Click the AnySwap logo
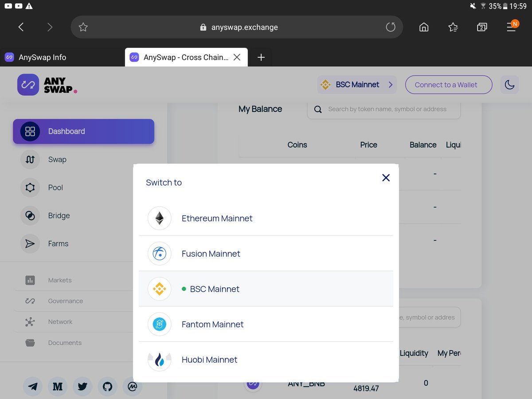 [47, 85]
